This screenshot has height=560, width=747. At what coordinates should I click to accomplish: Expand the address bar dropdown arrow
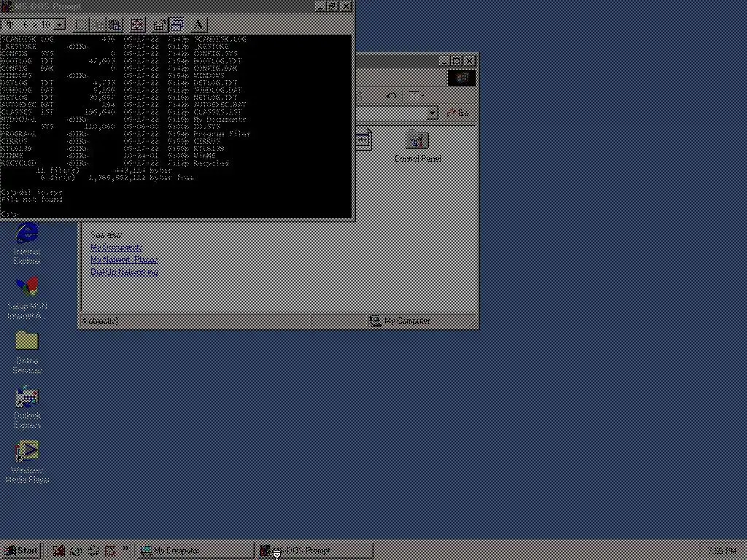(x=432, y=113)
